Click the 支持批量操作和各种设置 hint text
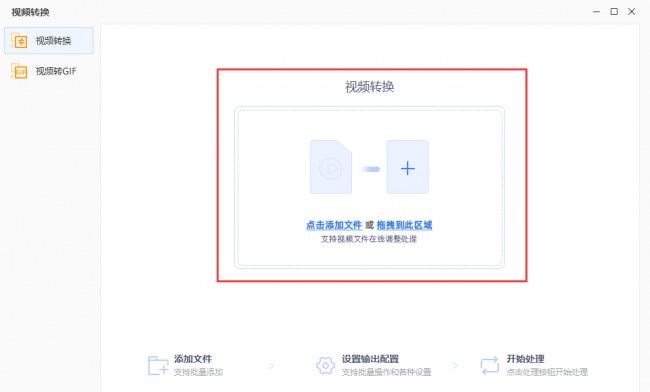The image size is (650, 392). point(386,372)
